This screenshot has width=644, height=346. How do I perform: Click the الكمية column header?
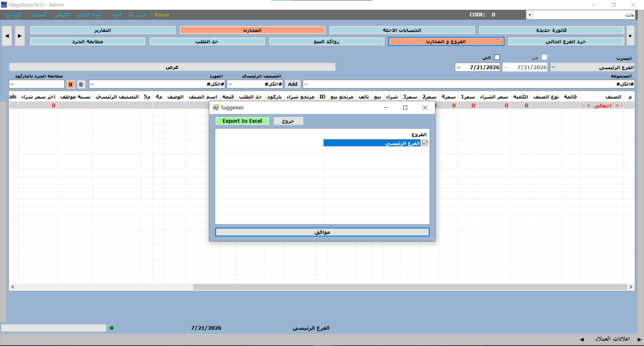tap(521, 97)
